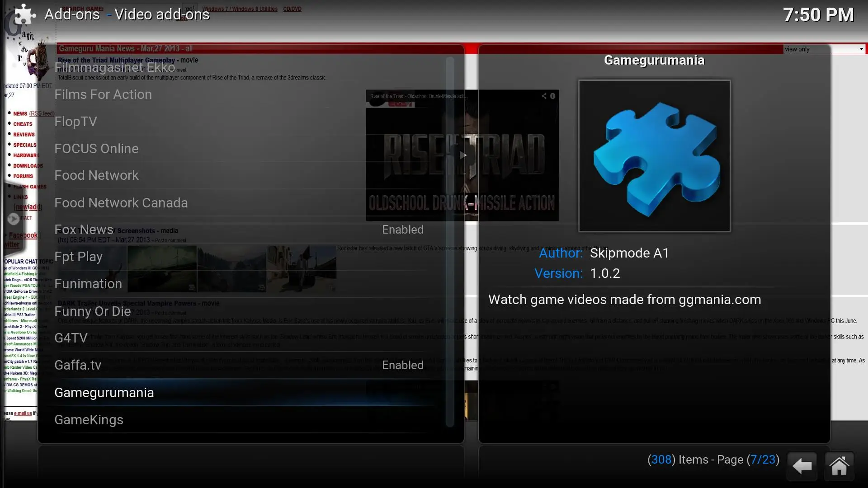This screenshot has height=488, width=868.
Task: Click the Video add-ons heading
Action: (162, 14)
